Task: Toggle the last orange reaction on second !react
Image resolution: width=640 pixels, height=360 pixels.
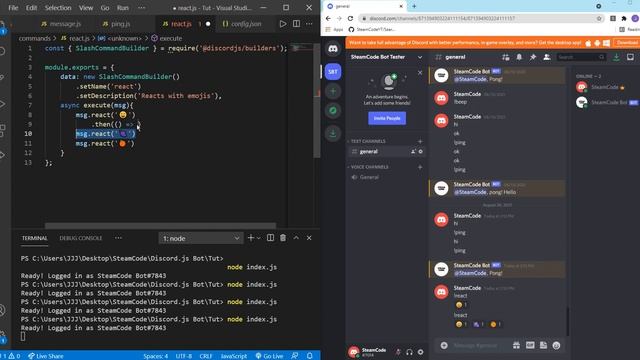Action: [495, 324]
